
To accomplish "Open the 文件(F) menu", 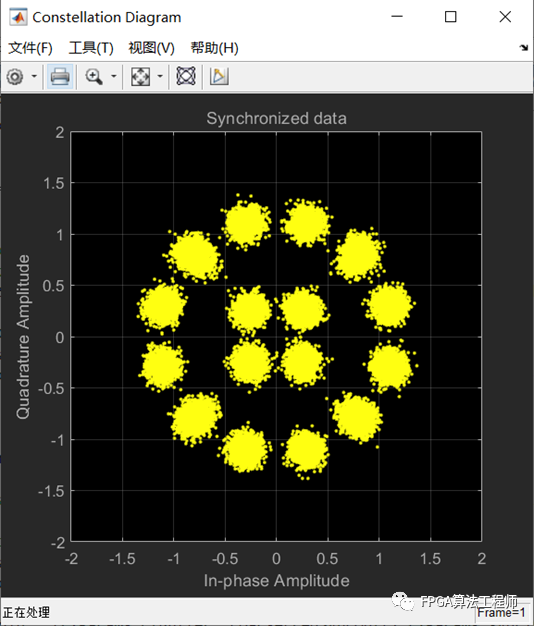I will pyautogui.click(x=30, y=48).
